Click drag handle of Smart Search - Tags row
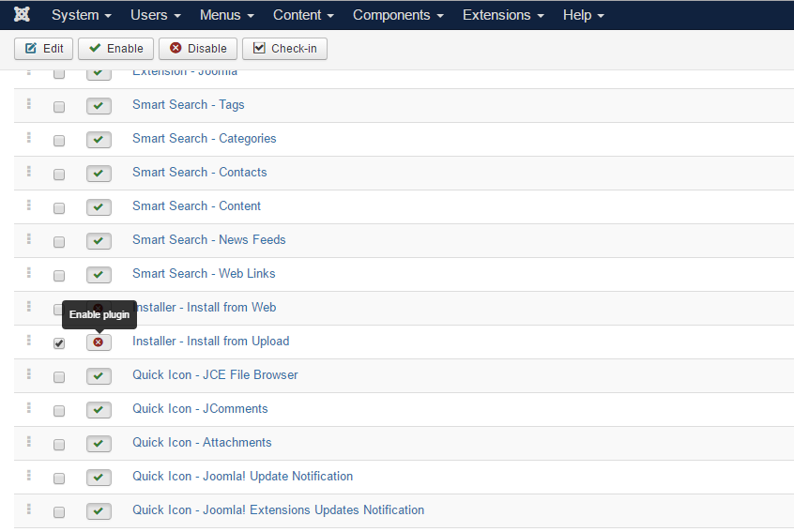794x532 pixels. pos(29,103)
